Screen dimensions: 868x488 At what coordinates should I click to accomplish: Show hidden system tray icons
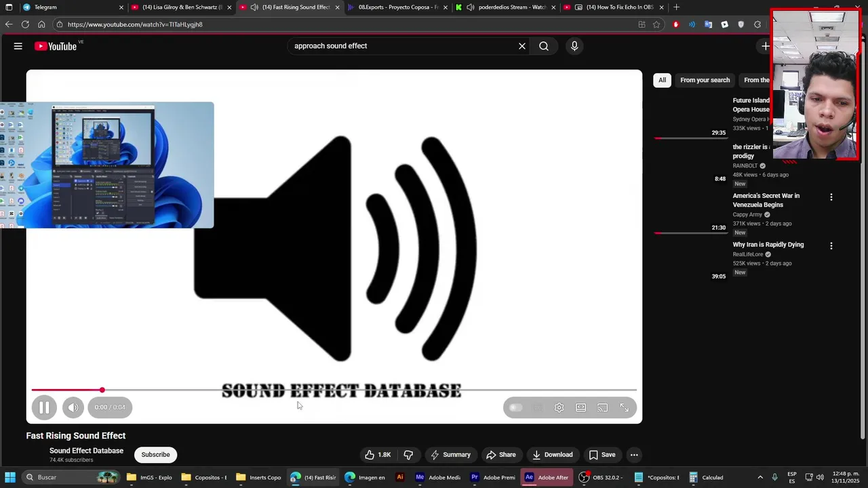pos(759,477)
